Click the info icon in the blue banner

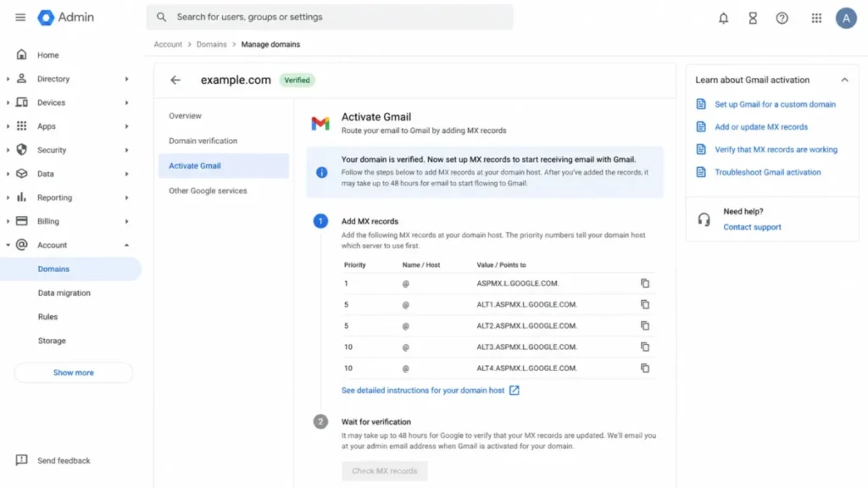tap(321, 173)
